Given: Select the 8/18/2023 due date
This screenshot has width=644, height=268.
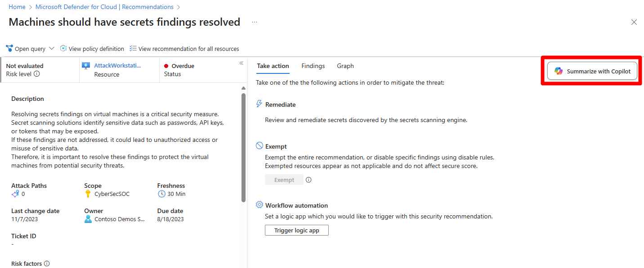Looking at the screenshot, I should pos(170,219).
